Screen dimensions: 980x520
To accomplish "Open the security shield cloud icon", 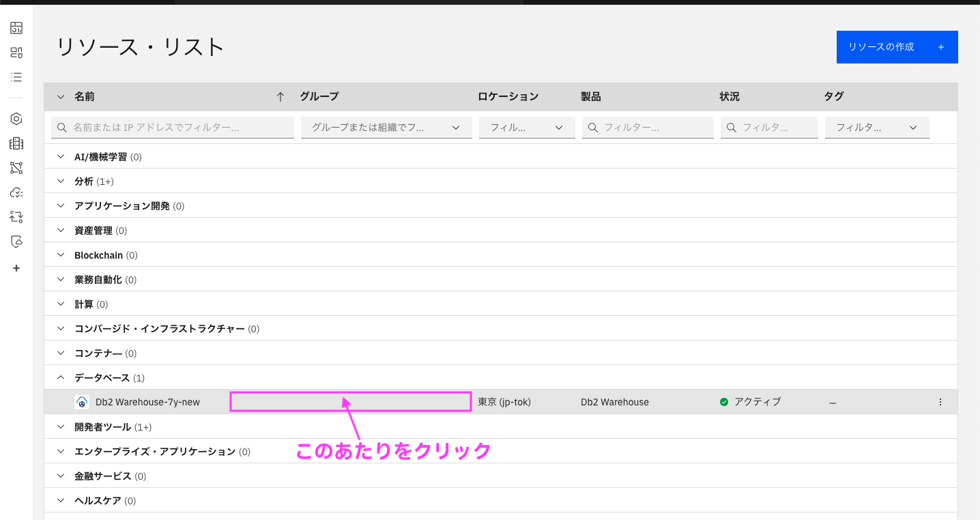I will [16, 242].
